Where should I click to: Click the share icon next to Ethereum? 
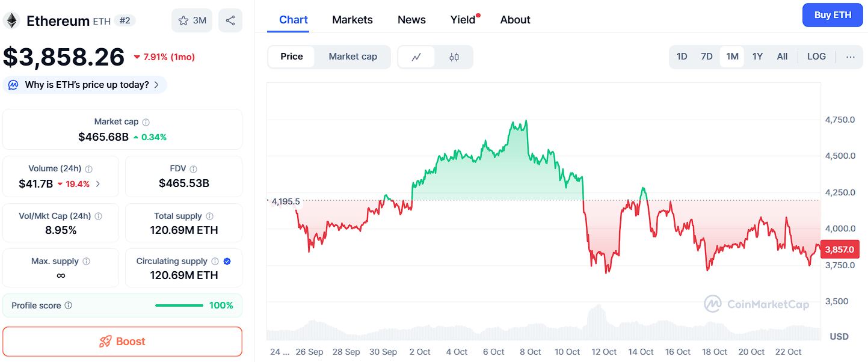[230, 20]
